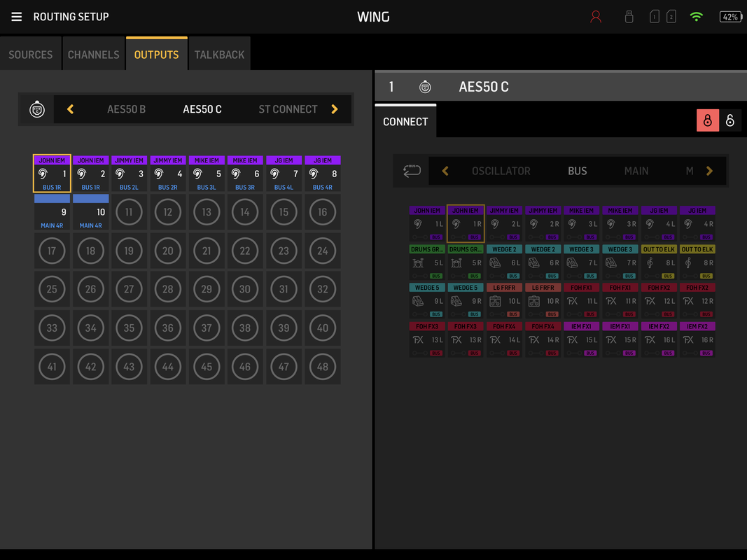This screenshot has height=560, width=747.
Task: Click SD card 2 status icon
Action: (671, 17)
